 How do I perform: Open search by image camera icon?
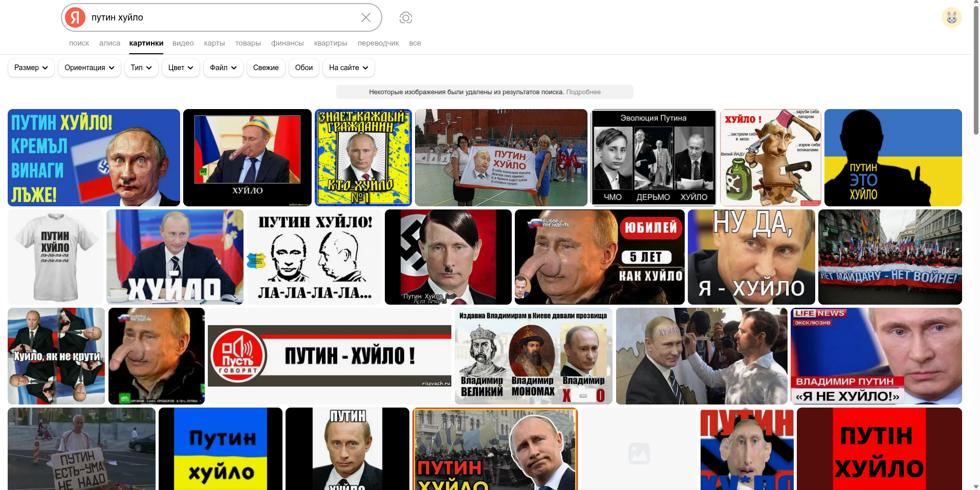coord(406,17)
